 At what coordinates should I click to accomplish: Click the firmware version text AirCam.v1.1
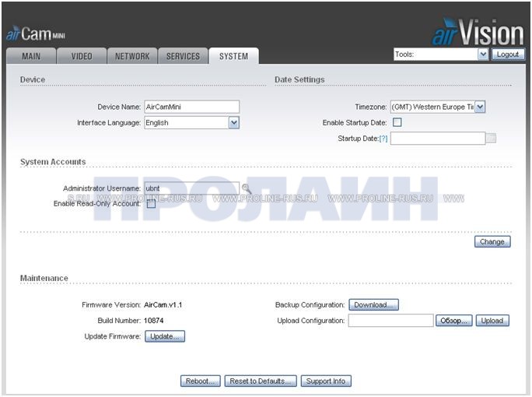click(163, 305)
